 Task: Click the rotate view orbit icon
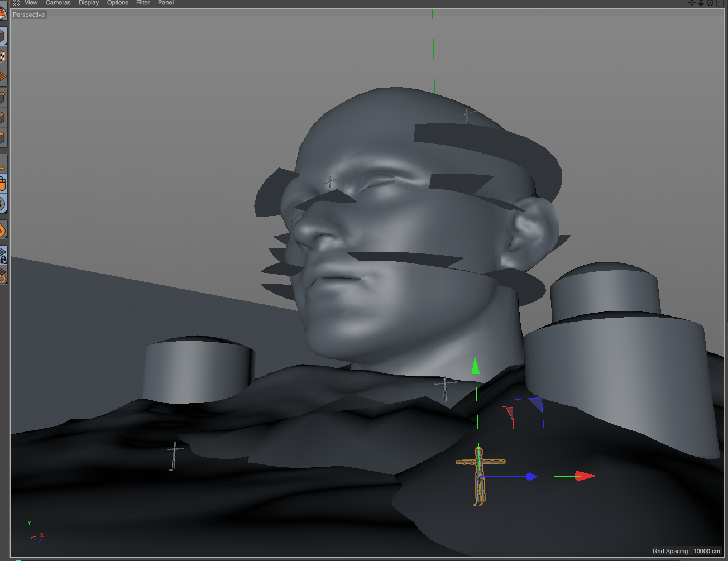click(710, 3)
